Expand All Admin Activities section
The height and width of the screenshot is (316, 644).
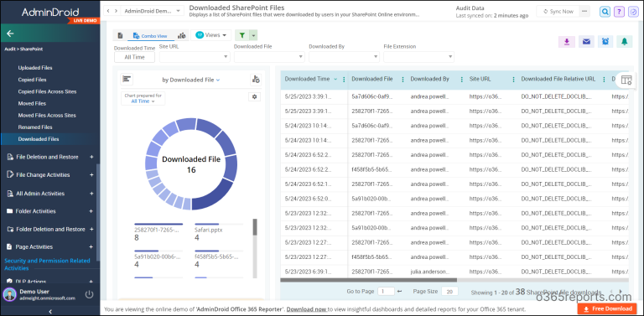pyautogui.click(x=91, y=194)
